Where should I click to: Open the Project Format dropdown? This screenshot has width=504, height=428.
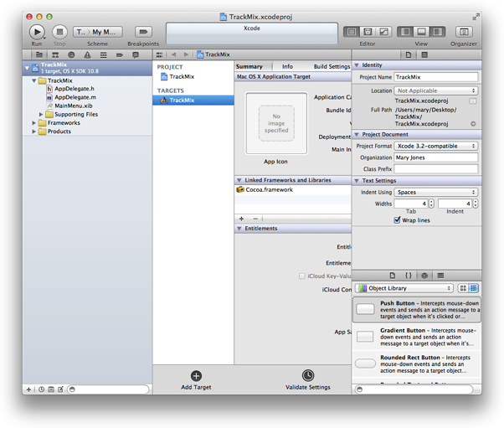(436, 146)
